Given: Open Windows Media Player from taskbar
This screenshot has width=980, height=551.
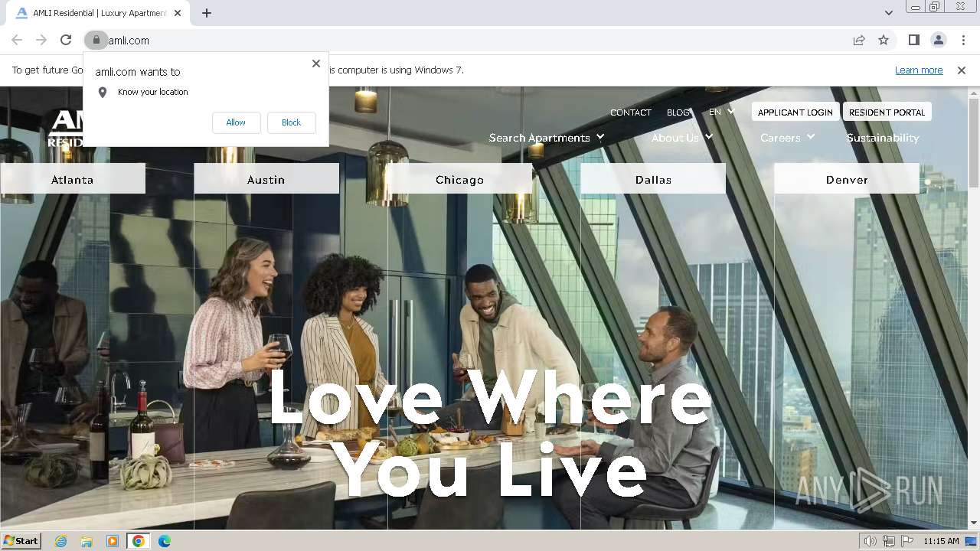Looking at the screenshot, I should point(113,541).
